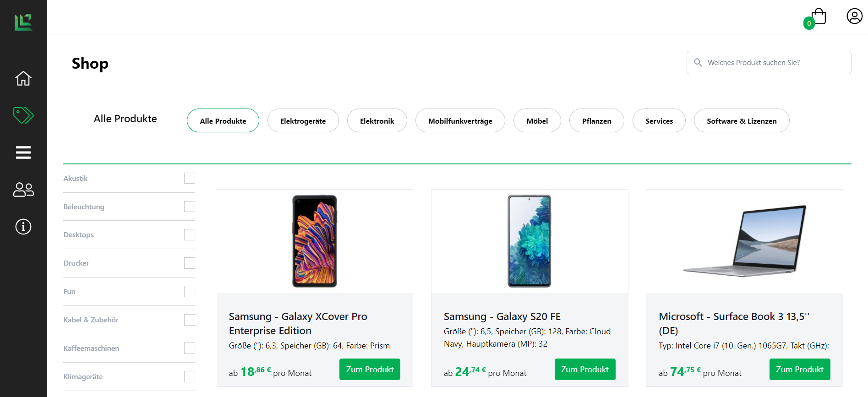The image size is (868, 397).
Task: Check the Kaffeemaschinen filter checkbox
Action: tap(190, 348)
